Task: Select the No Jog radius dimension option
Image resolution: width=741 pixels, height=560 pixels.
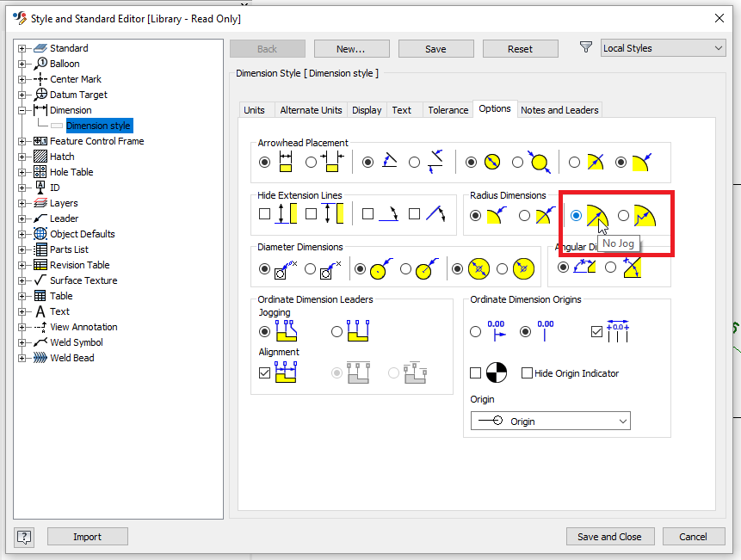Action: point(575,215)
